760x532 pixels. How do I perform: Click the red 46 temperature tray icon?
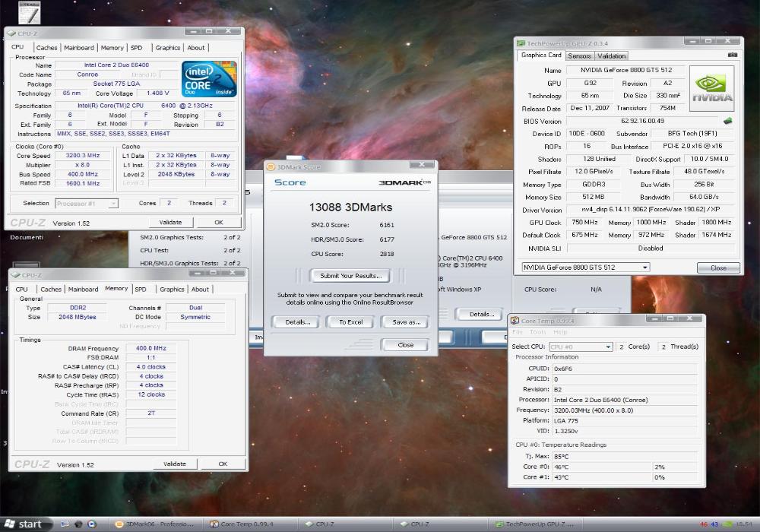click(704, 524)
